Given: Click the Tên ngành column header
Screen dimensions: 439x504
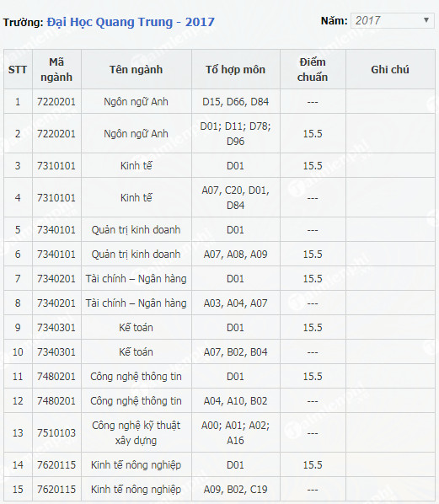Looking at the screenshot, I should [137, 69].
